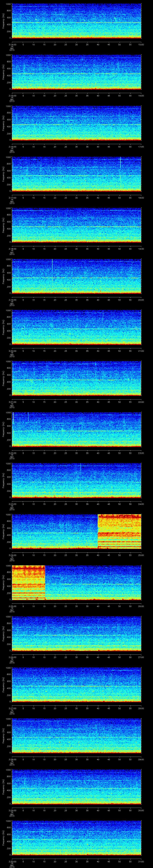Click the 24:00 end time label
Screen dimensions: 153x868
(141, 504)
